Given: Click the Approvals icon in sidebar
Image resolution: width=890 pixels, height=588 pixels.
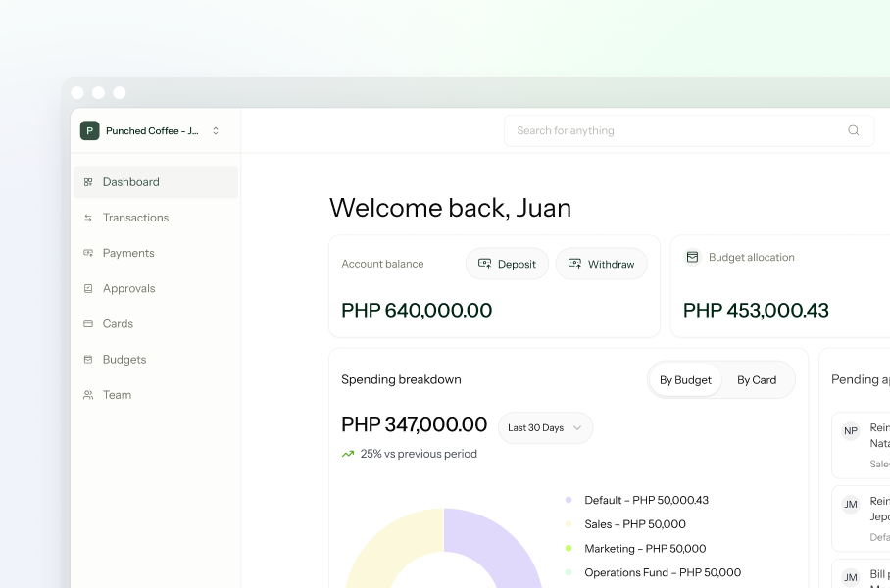Looking at the screenshot, I should pos(88,289).
